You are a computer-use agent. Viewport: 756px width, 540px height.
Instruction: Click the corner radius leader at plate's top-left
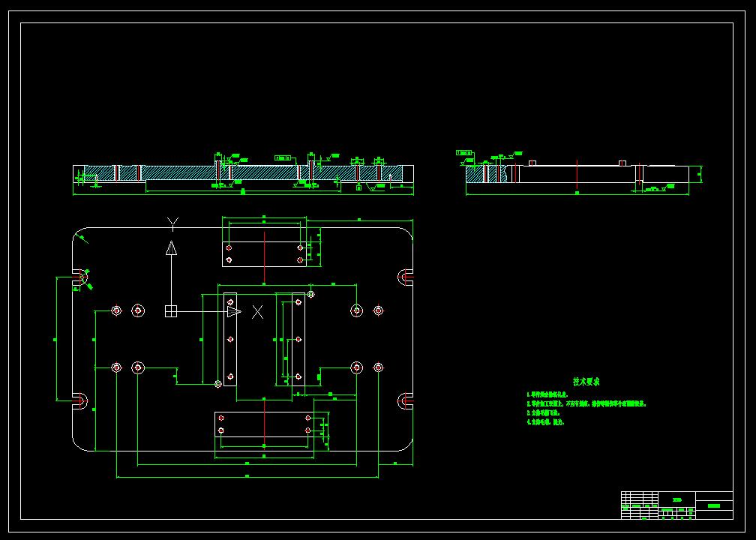[x=82, y=238]
